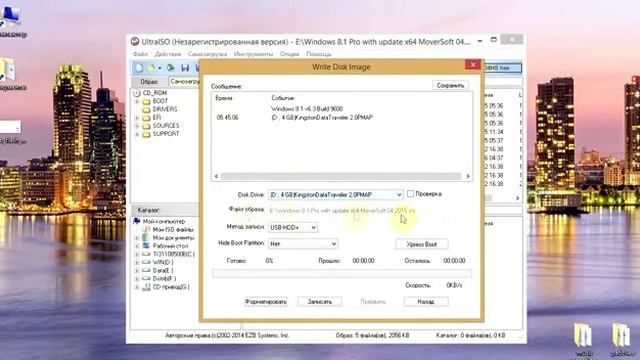
Task: Click the Файл образа path field
Action: [x=342, y=211]
